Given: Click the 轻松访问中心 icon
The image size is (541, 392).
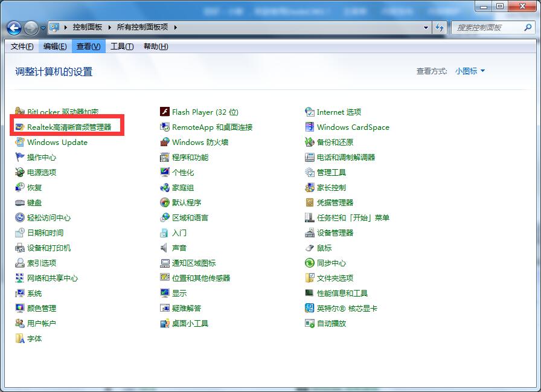Looking at the screenshot, I should tap(20, 217).
